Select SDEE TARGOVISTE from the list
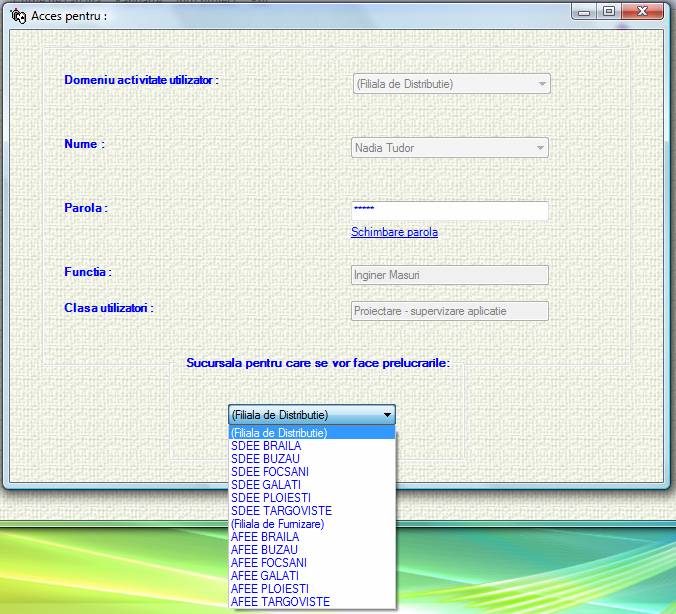Image resolution: width=676 pixels, height=614 pixels. pyautogui.click(x=312, y=511)
